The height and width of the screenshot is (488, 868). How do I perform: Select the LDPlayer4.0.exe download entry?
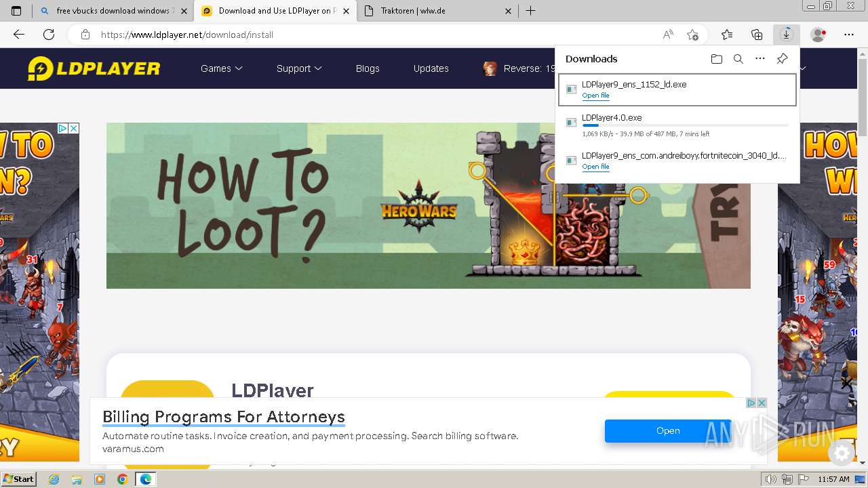[x=677, y=125]
